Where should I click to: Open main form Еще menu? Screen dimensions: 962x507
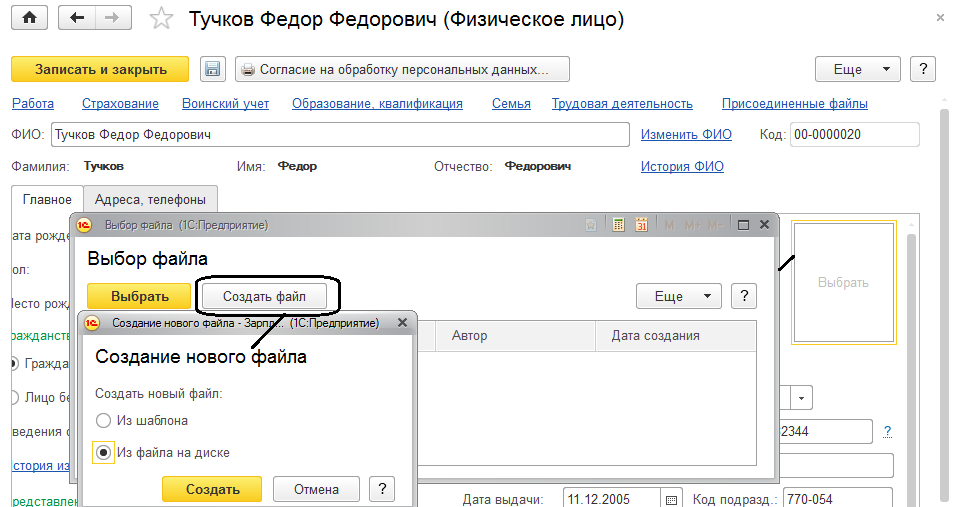pos(857,69)
